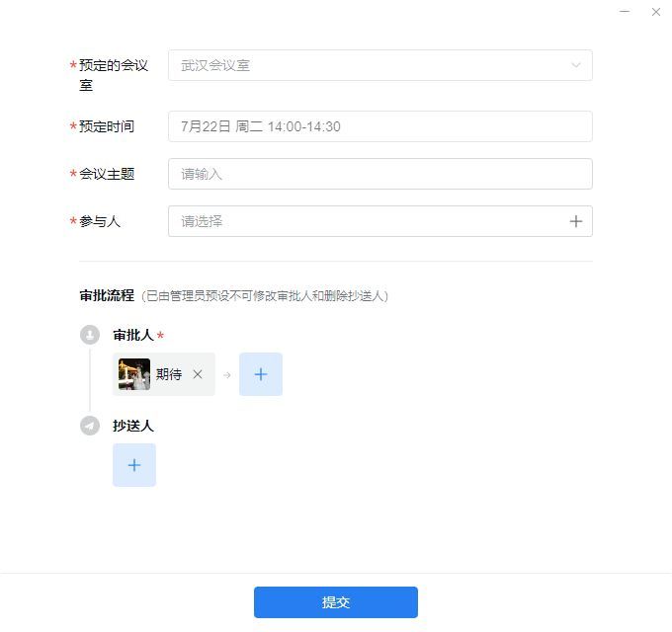
Task: Click the 审批人 person step icon
Action: pos(90,336)
